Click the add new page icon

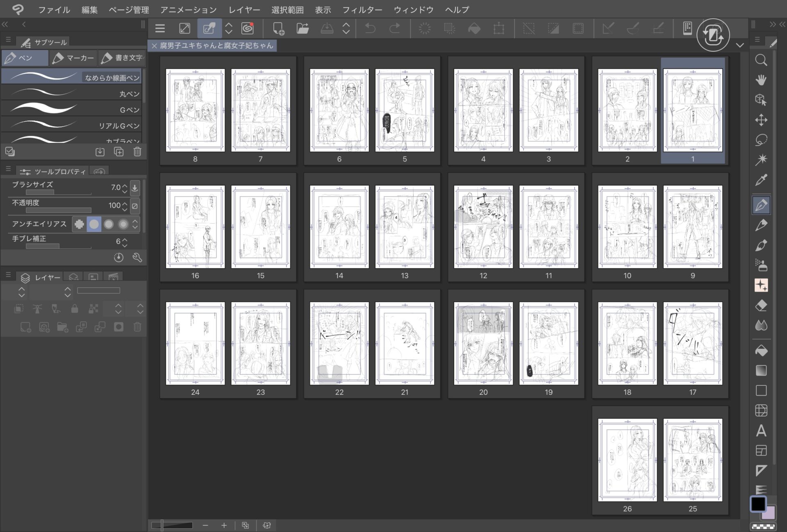278,28
